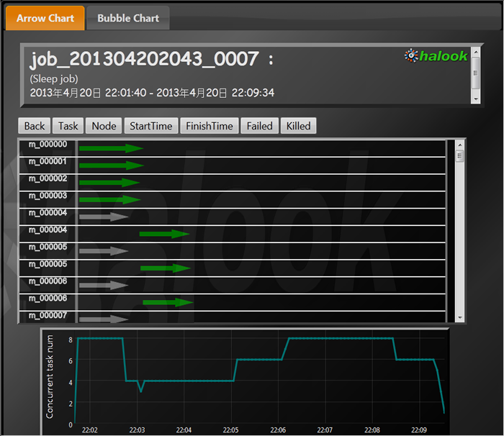Viewport: 504px width, 436px height.
Task: Click arrow chart scrollbar up arrow
Action: [x=459, y=145]
